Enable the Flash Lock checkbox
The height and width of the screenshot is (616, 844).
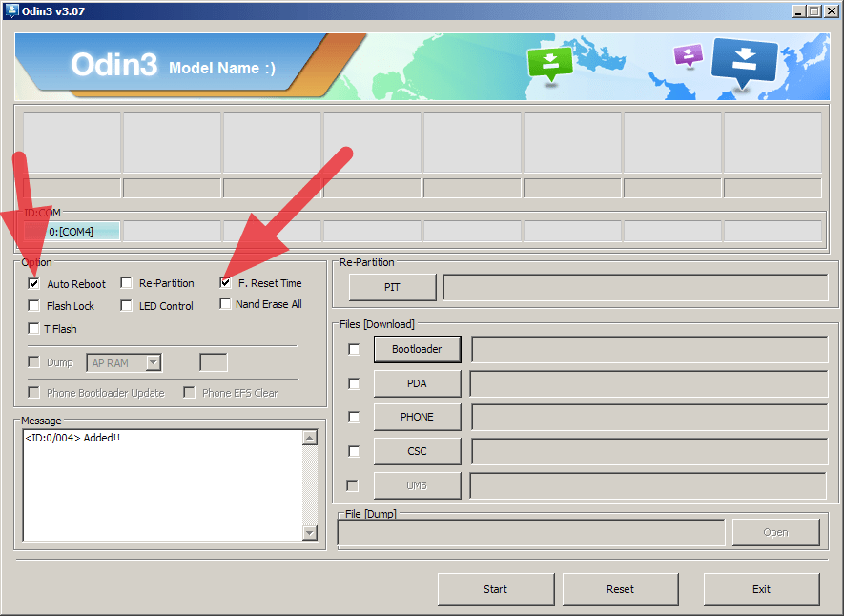(x=34, y=305)
